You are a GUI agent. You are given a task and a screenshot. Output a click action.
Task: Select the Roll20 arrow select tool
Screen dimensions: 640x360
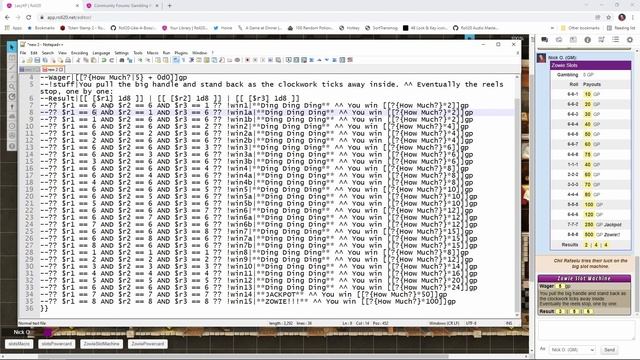(12, 47)
